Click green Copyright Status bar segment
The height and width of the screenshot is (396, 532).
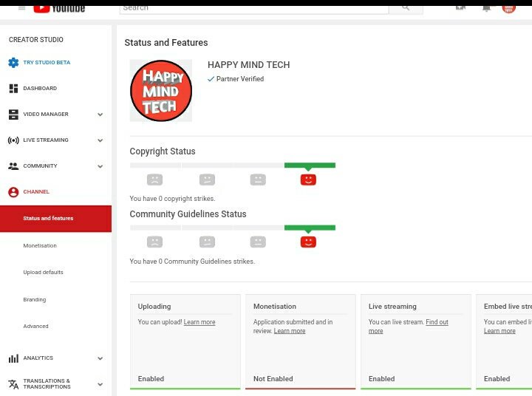(x=310, y=165)
